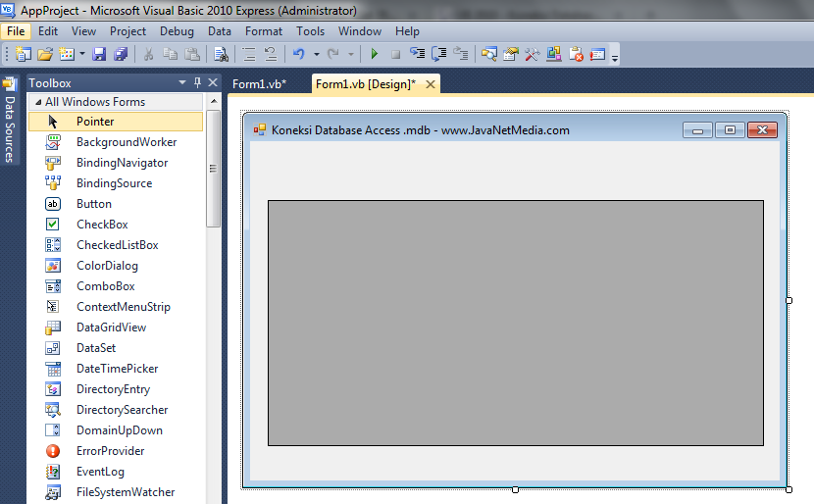Screen dimensions: 814x504
Task: Click the Toolbox scrollbar thumb
Action: pyautogui.click(x=214, y=169)
